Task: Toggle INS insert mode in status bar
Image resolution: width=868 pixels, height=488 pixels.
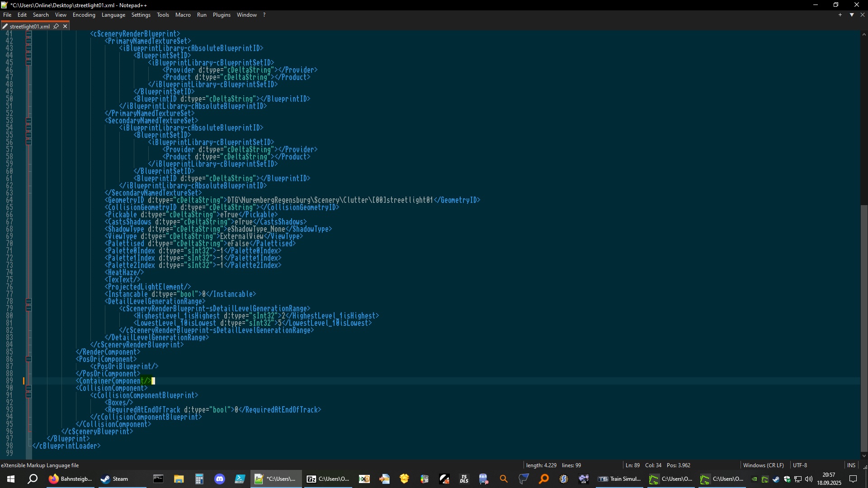Action: click(x=851, y=465)
